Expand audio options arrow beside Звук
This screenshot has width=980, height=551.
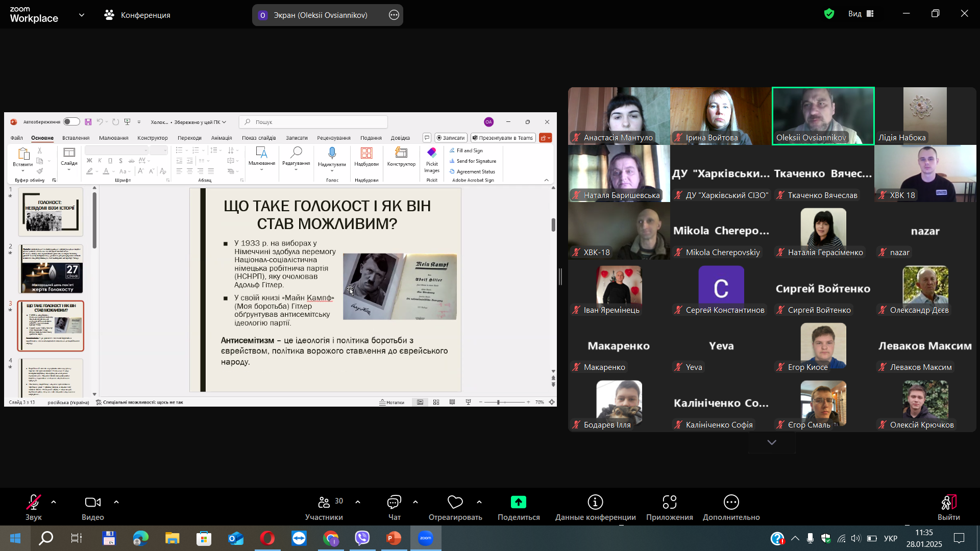click(x=54, y=502)
